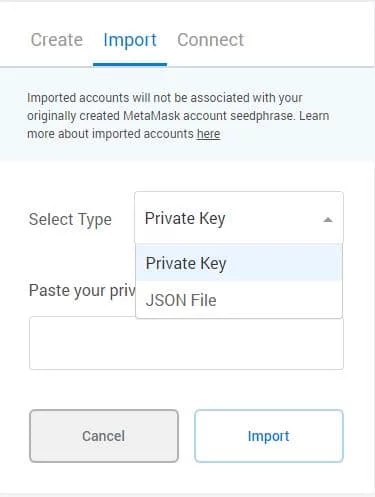This screenshot has width=375, height=497.
Task: Collapse dropdown using the caret arrow icon
Action: point(328,220)
